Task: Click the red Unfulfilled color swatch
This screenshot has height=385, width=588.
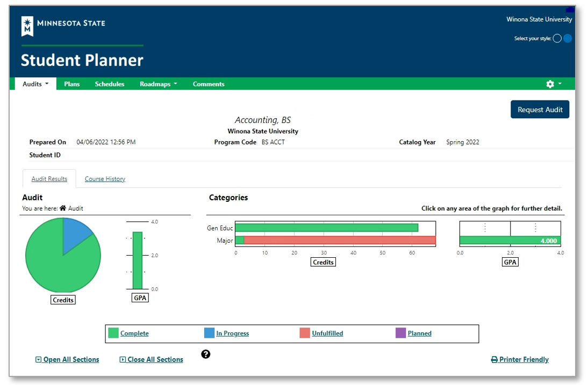Action: [305, 333]
